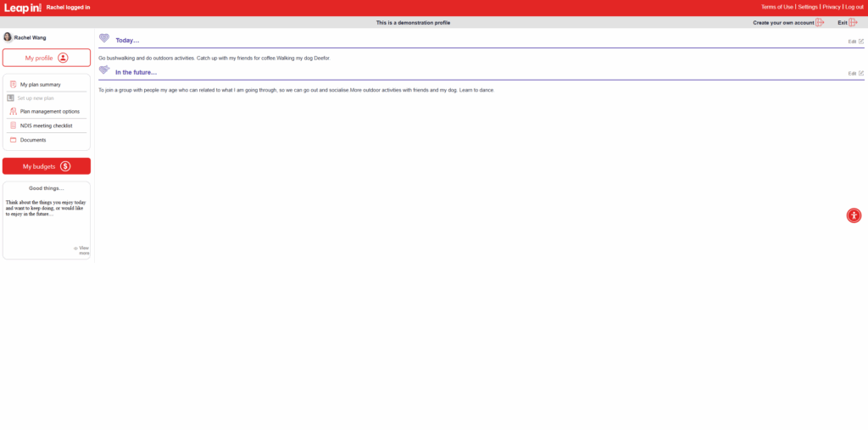This screenshot has height=430, width=868.
Task: Click the exit door icon next to Exit
Action: [x=853, y=23]
